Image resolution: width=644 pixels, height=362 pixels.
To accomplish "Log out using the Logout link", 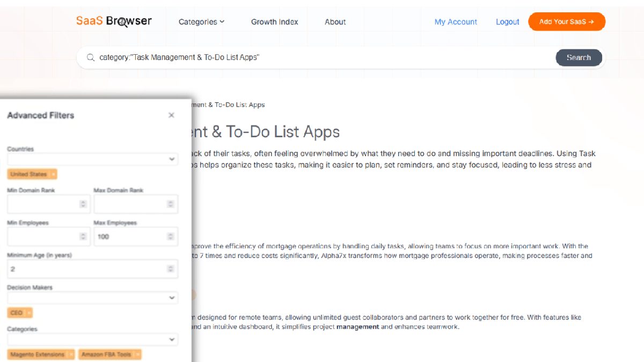I will click(507, 21).
